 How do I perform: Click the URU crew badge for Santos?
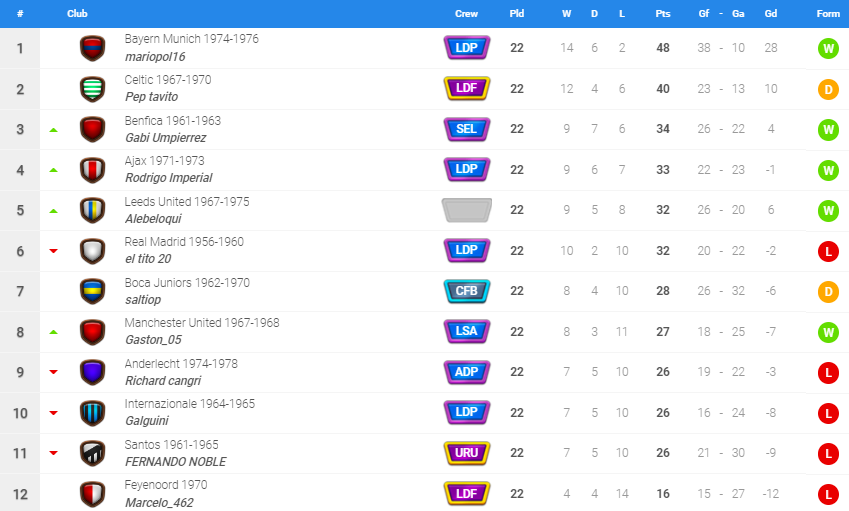(467, 453)
